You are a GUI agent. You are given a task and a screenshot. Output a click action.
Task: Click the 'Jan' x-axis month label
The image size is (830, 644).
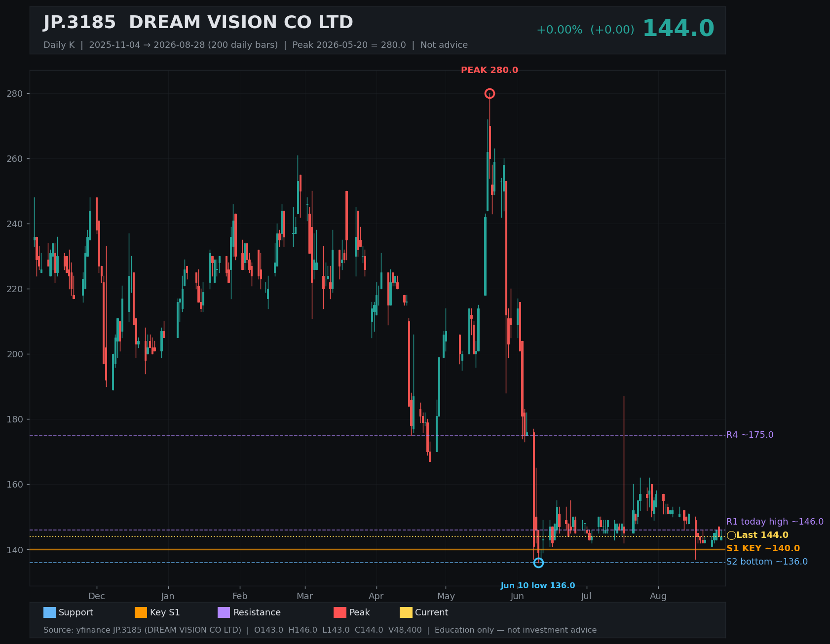(x=168, y=596)
